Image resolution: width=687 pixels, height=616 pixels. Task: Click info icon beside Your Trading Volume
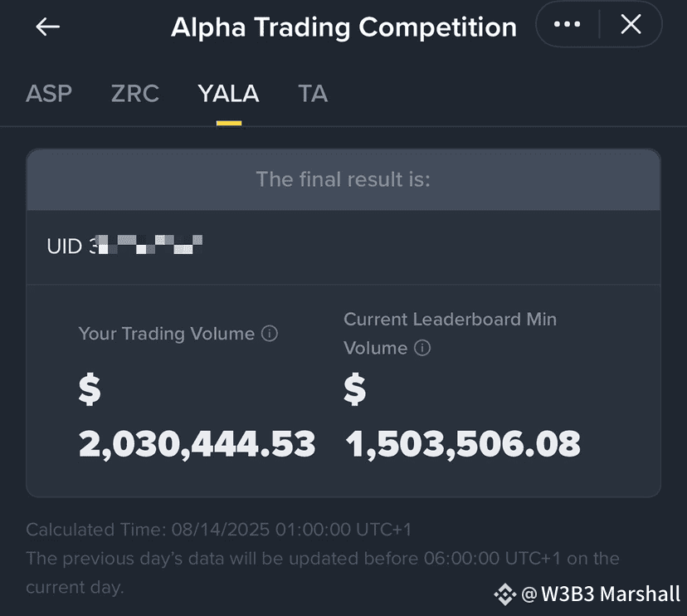point(270,334)
